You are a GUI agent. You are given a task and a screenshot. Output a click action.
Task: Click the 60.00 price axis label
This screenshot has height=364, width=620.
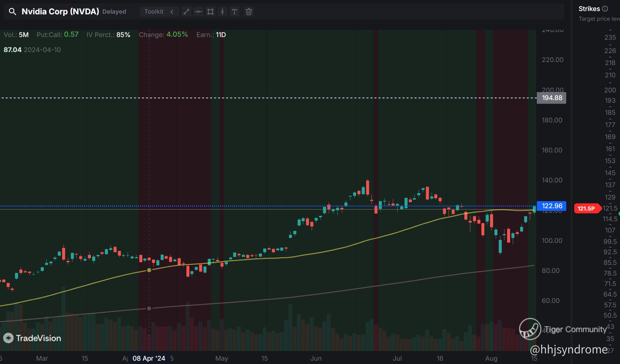pos(551,301)
